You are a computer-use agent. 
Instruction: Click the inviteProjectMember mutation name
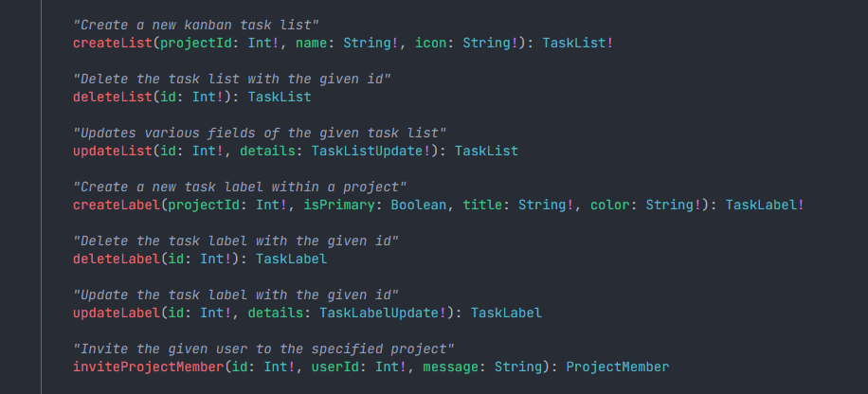[x=149, y=367]
